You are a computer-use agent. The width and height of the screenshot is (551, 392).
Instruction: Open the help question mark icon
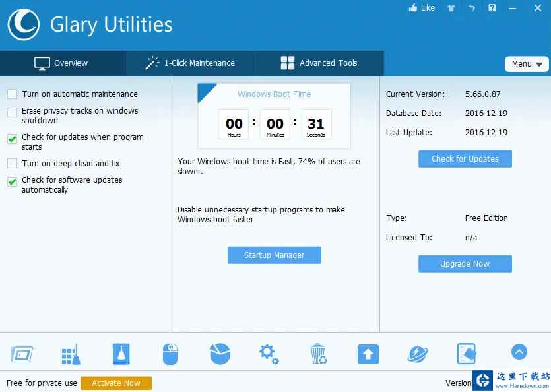(492, 8)
